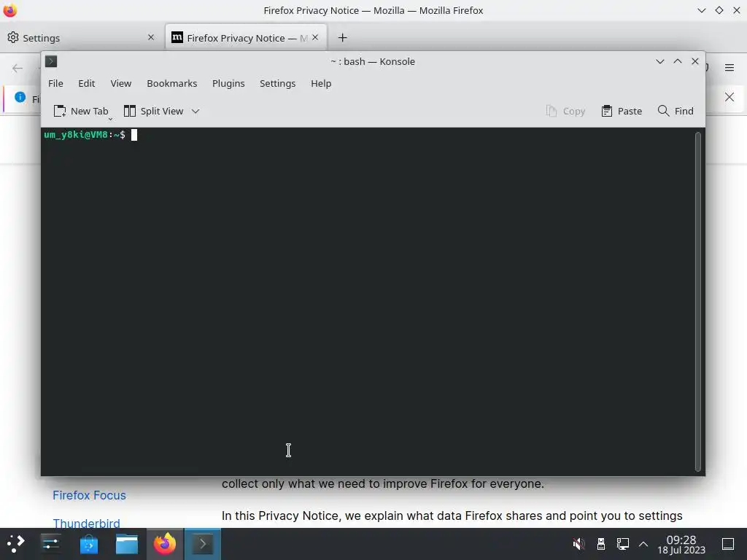
Task: Open the Edit menu in Konsole
Action: [86, 83]
